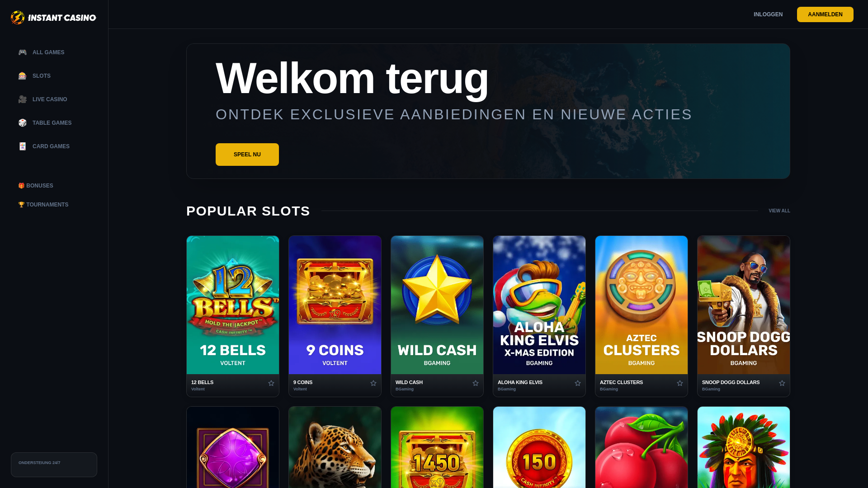Go to Tournaments section
Image resolution: width=868 pixels, height=488 pixels.
pyautogui.click(x=43, y=205)
